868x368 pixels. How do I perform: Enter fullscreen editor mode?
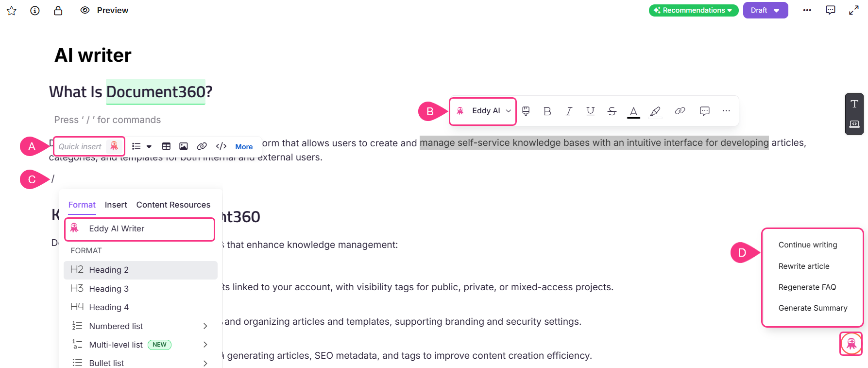(853, 10)
